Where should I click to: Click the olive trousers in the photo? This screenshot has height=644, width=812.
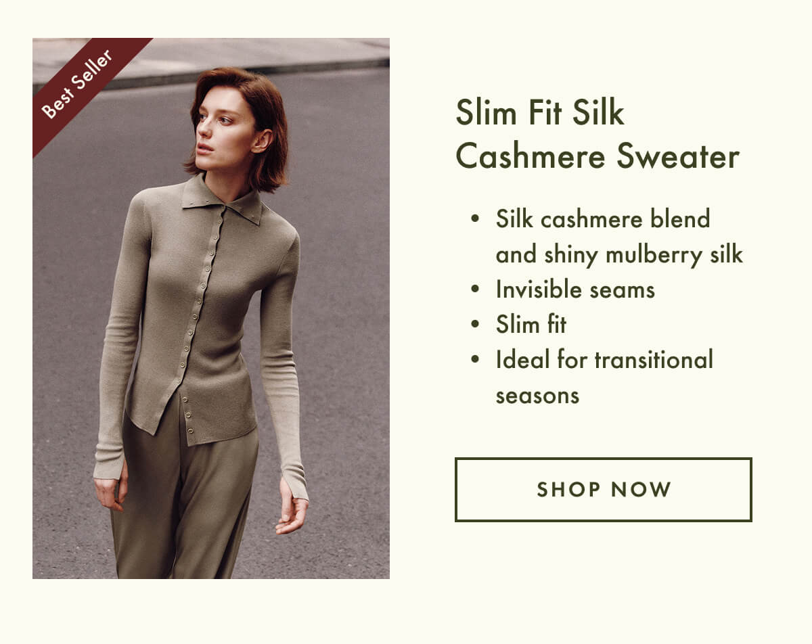(183, 501)
